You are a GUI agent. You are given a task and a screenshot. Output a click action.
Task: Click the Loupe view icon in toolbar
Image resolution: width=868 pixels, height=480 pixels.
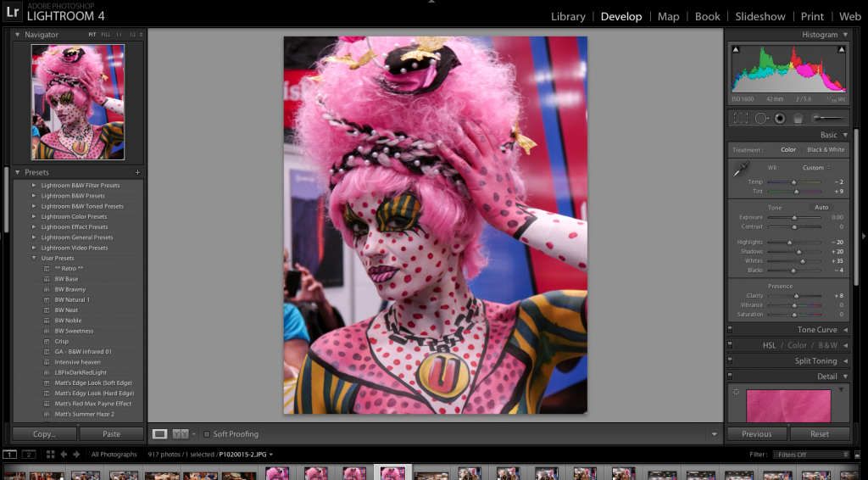(x=159, y=434)
